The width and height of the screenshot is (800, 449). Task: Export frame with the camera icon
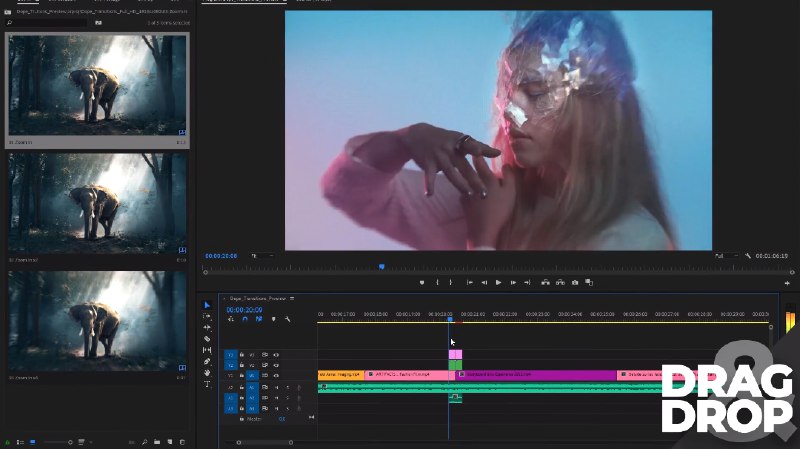(575, 282)
